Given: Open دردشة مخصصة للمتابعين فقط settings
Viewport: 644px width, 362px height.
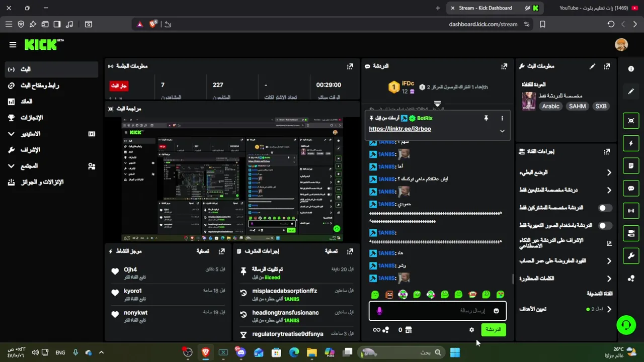Looking at the screenshot, I should pos(566,190).
